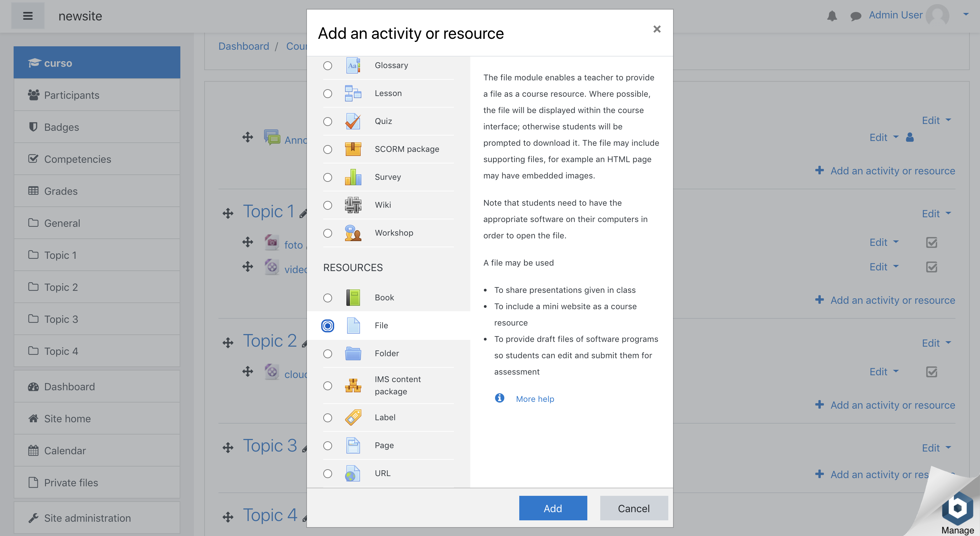Screen dimensions: 980x536
Task: Select the Folder radio button
Action: [328, 354]
